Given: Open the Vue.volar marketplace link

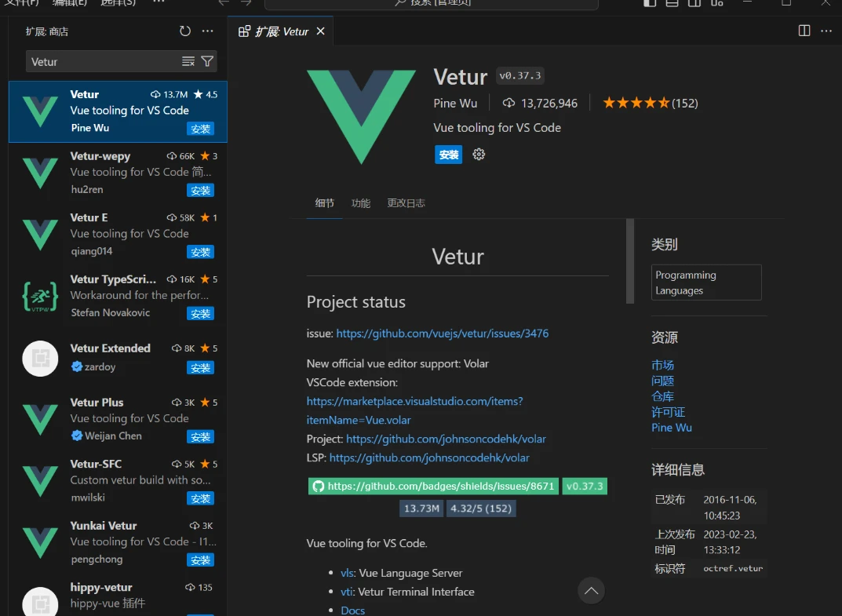Looking at the screenshot, I should click(414, 411).
